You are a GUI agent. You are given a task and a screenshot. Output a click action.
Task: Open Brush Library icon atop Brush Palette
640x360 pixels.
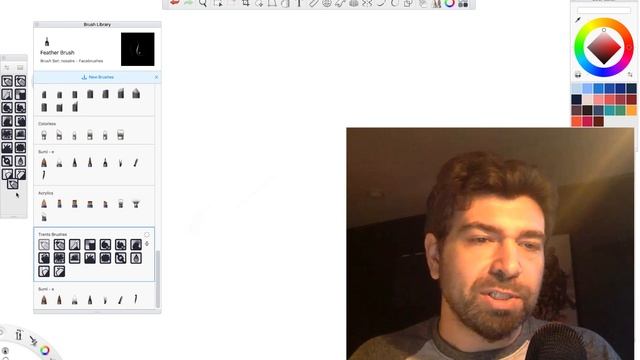[20, 67]
